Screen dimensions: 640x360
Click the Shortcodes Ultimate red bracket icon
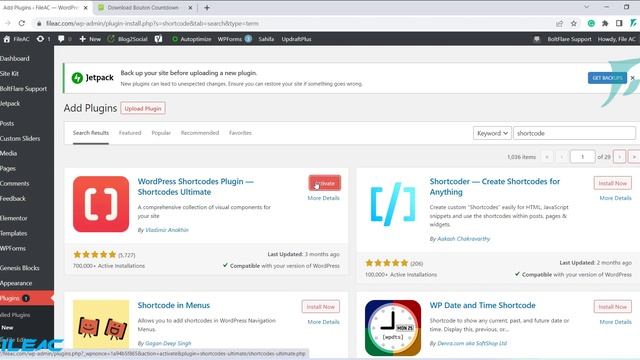(x=101, y=204)
